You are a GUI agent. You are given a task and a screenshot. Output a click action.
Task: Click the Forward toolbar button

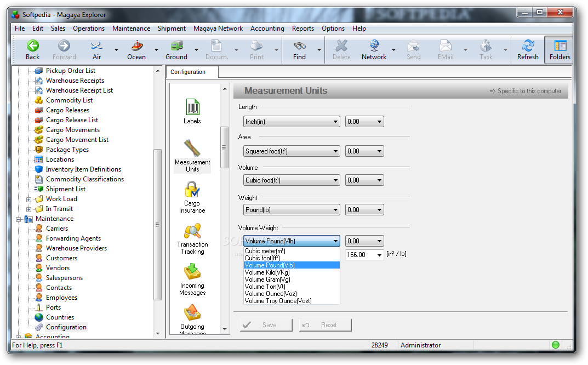click(x=64, y=50)
